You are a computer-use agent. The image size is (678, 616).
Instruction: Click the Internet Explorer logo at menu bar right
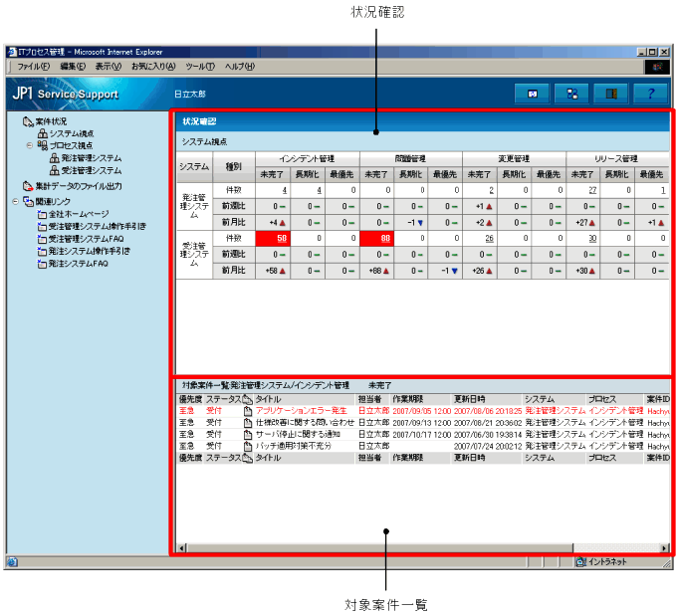pyautogui.click(x=657, y=67)
